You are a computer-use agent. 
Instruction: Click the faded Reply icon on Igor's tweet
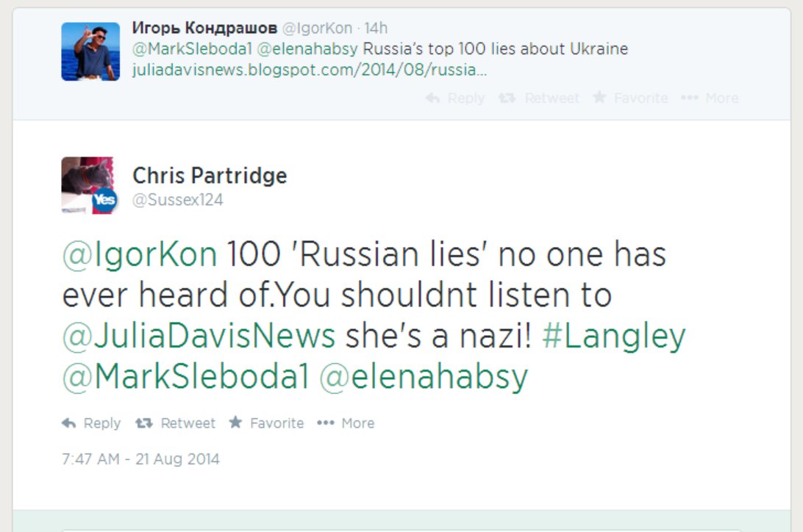432,98
